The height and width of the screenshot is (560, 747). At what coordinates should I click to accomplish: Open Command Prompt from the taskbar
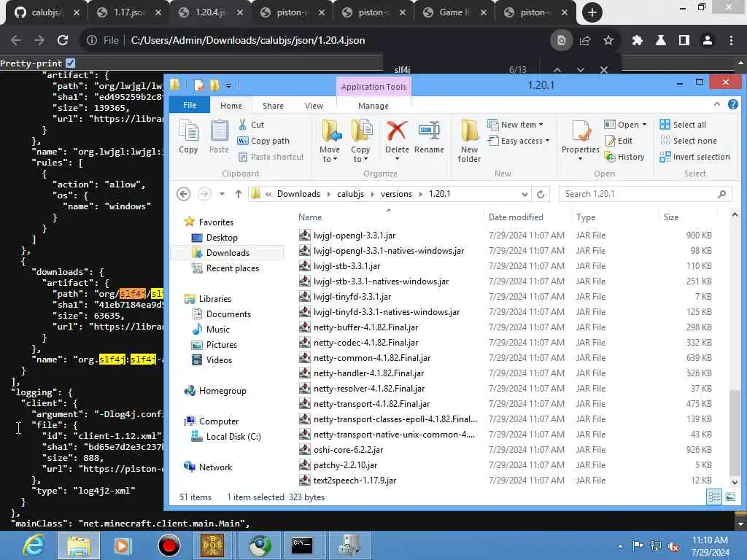click(301, 545)
